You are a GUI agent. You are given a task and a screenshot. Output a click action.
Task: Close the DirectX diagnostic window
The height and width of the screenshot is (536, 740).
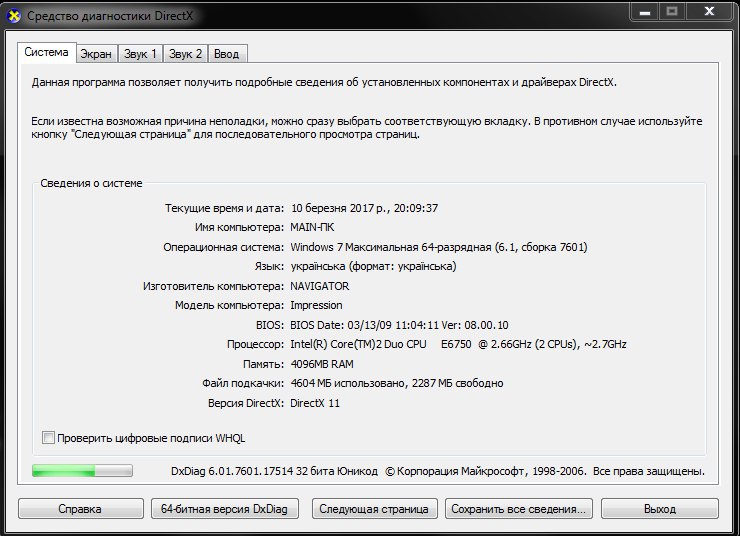pyautogui.click(x=709, y=12)
